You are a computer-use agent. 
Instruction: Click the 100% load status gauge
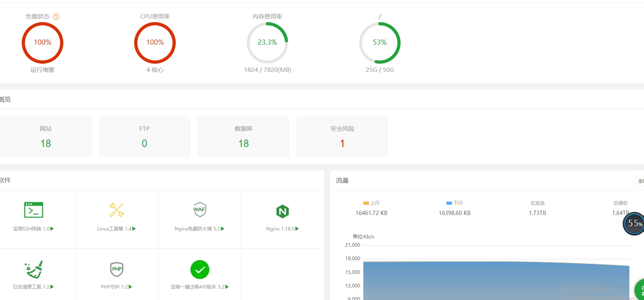pos(42,43)
